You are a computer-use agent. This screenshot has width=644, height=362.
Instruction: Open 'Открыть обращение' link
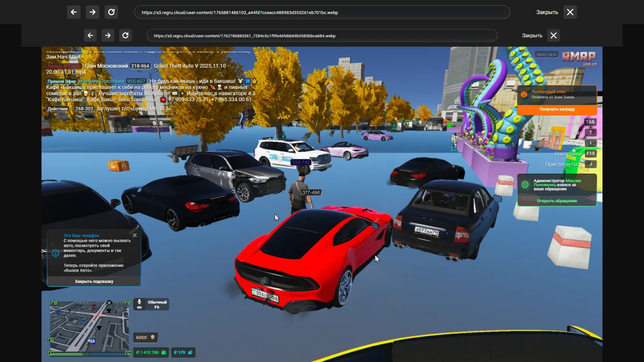(x=557, y=201)
